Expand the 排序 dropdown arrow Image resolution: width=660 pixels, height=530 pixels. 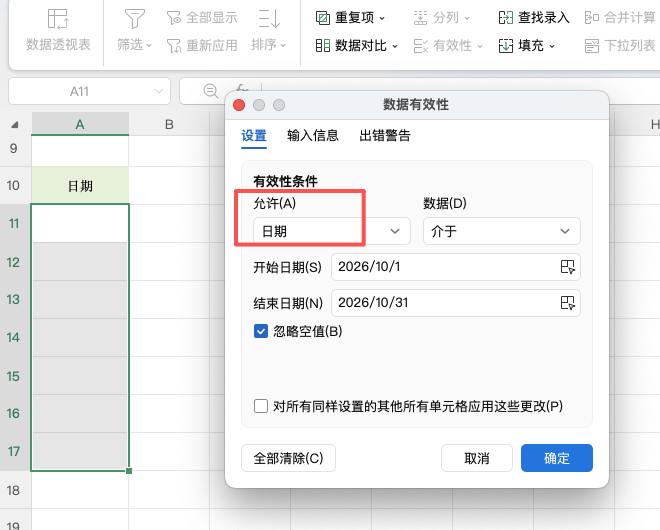[x=283, y=45]
